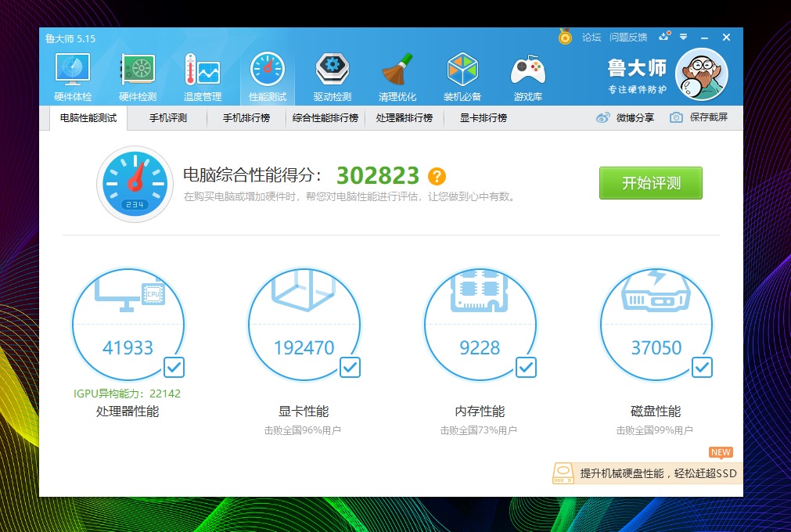The height and width of the screenshot is (532, 791).
Task: Open the 论坛 forum link
Action: tap(591, 38)
